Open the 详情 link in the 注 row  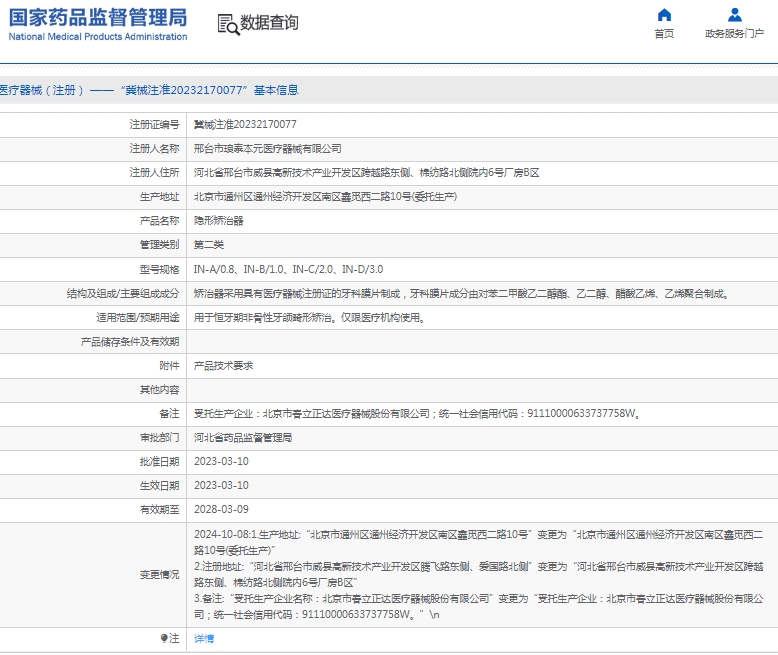[x=203, y=638]
